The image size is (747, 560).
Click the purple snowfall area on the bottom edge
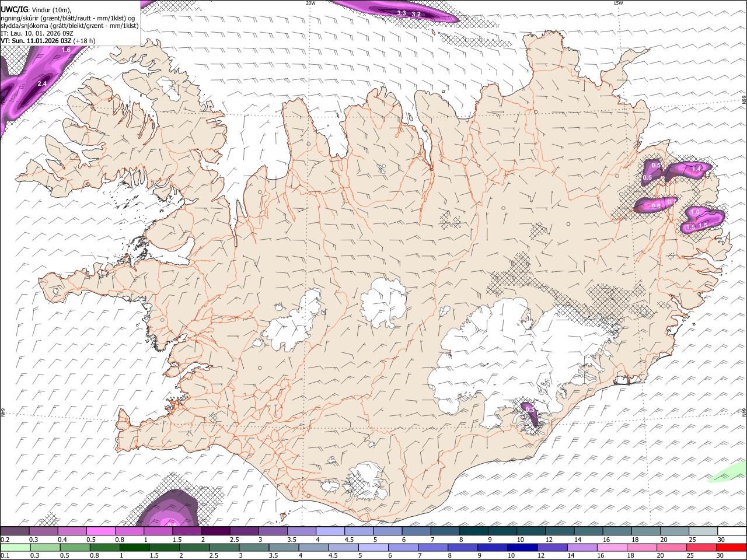click(168, 509)
